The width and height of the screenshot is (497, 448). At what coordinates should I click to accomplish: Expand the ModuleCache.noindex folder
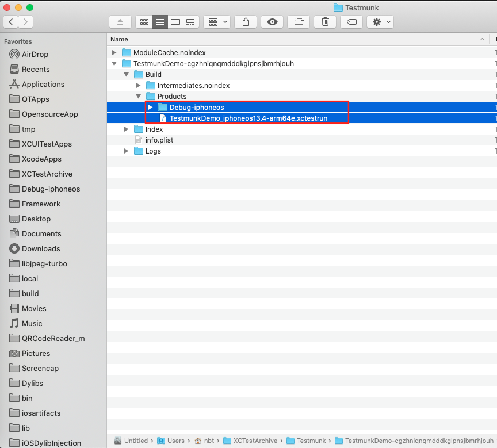114,52
